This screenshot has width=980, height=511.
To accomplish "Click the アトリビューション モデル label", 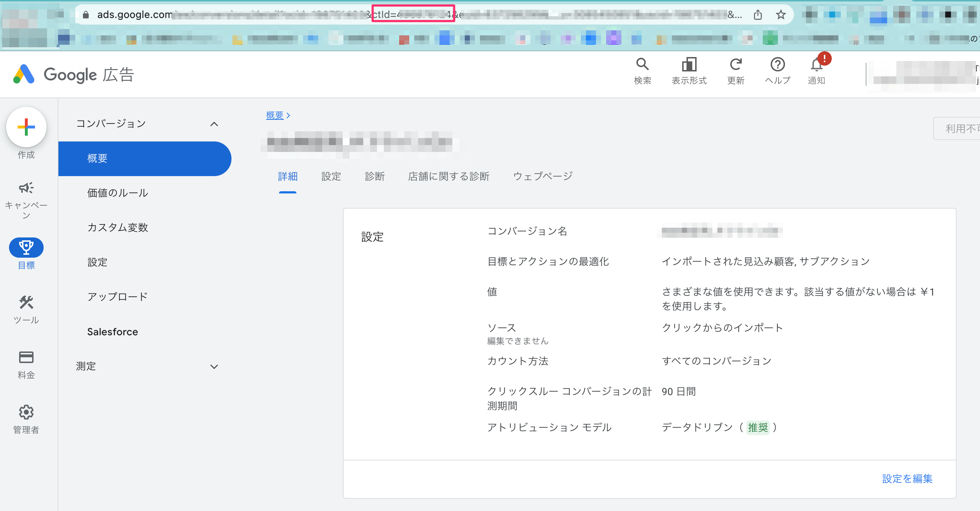I will (x=549, y=427).
